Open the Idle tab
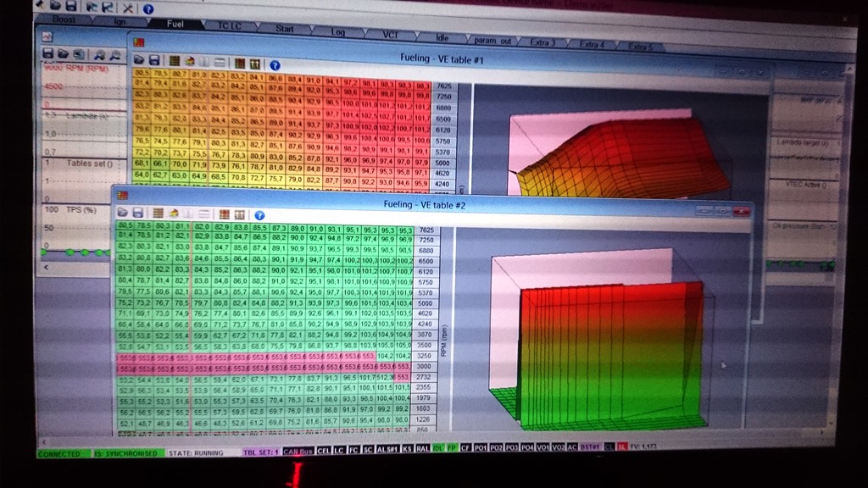 [x=442, y=37]
